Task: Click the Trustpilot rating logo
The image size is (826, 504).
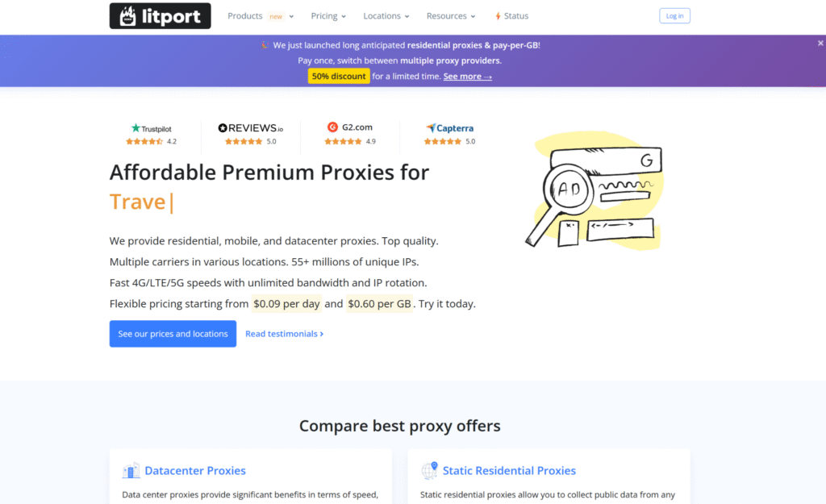Action: coord(152,128)
